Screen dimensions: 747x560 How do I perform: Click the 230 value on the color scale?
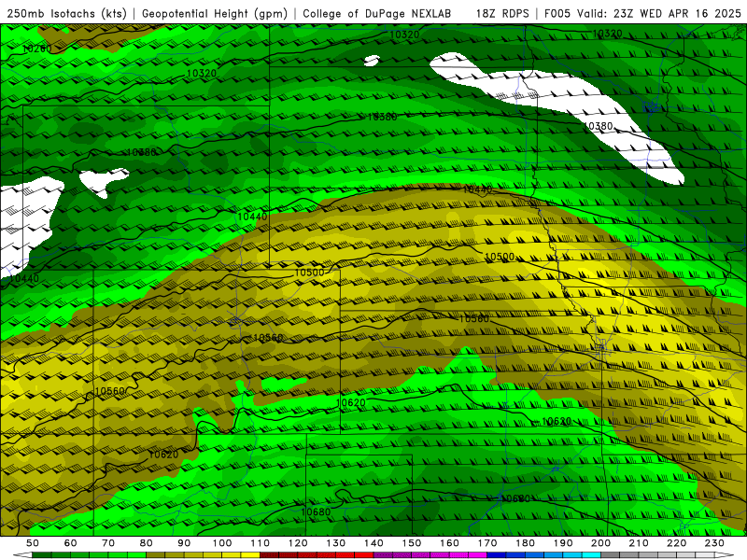click(714, 543)
